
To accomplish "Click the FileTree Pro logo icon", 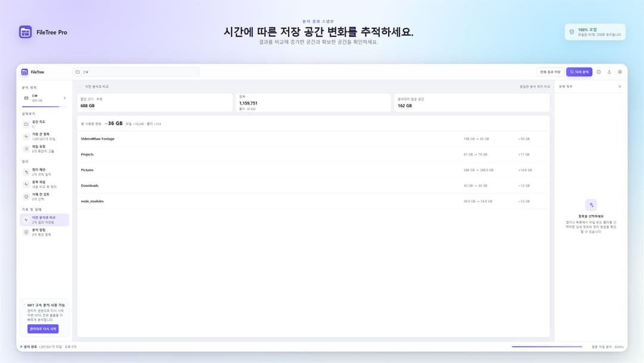I will point(26,32).
